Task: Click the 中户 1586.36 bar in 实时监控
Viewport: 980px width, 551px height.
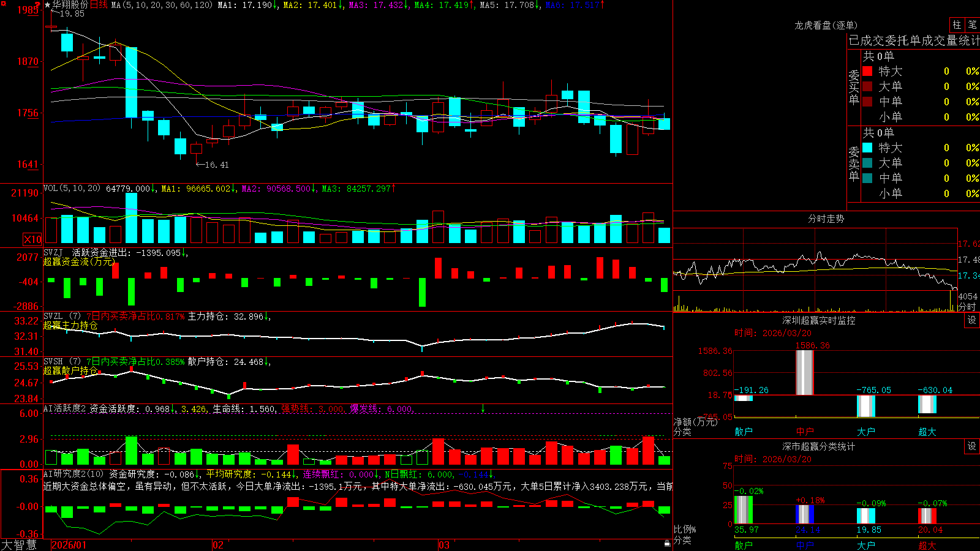Action: coord(805,372)
